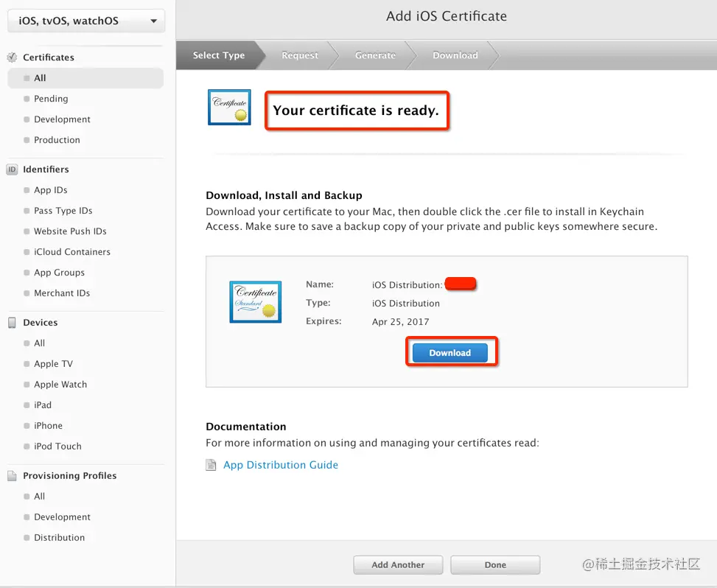The image size is (717, 588).
Task: Select iPhone devices
Action: (48, 426)
